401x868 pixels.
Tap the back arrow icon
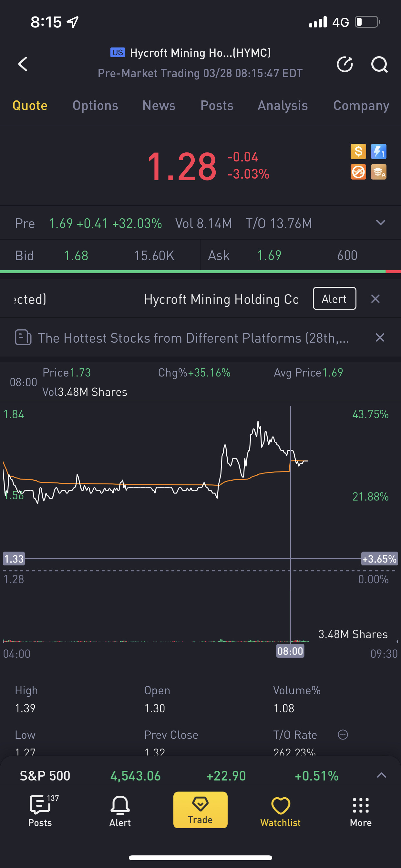coord(23,64)
